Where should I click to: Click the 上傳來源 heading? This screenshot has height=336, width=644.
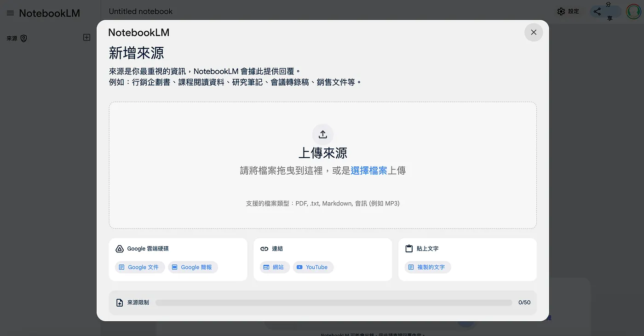tap(323, 153)
